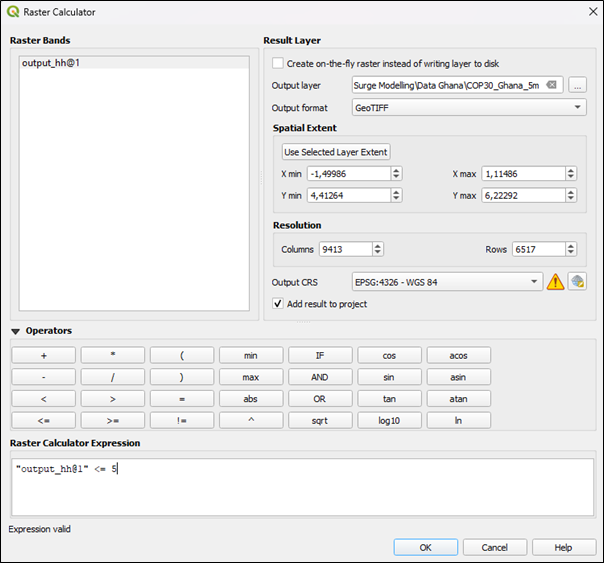The image size is (604, 563).
Task: Insert the max function
Action: tap(251, 377)
